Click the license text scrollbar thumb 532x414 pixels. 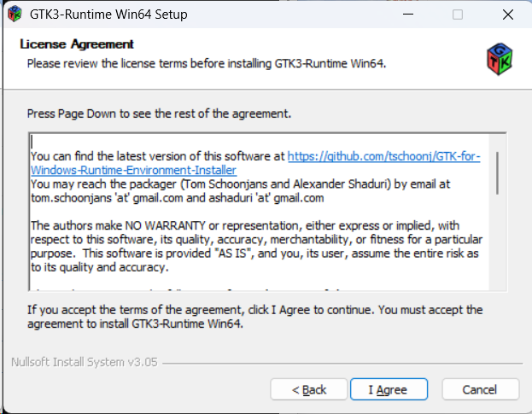click(x=497, y=173)
